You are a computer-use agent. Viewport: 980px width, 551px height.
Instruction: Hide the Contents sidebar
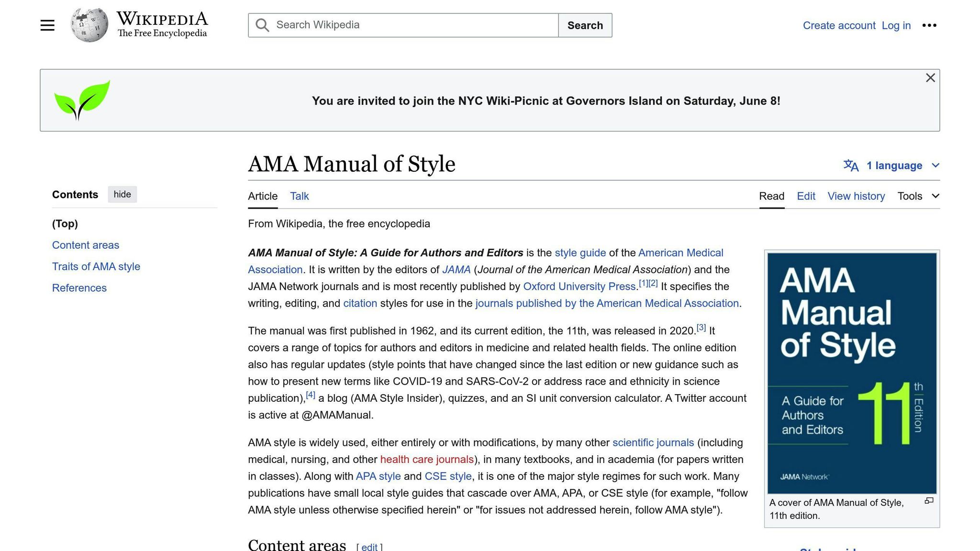[x=122, y=194]
